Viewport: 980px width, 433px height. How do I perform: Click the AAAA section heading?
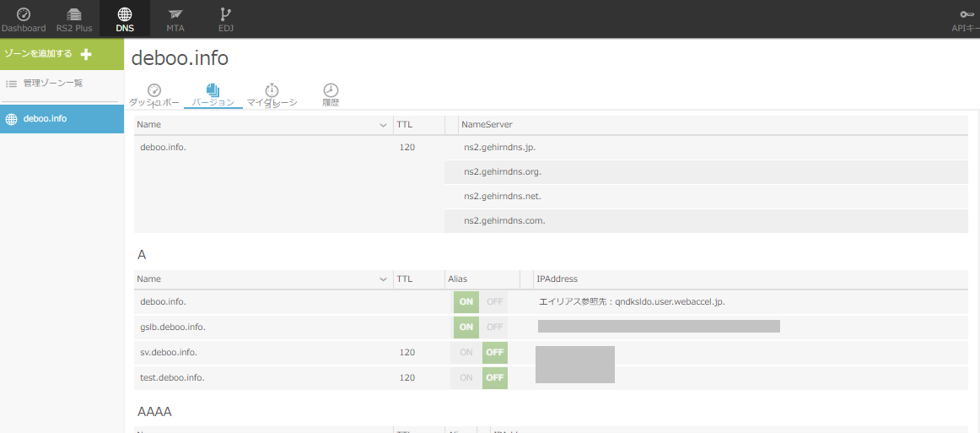tap(154, 411)
